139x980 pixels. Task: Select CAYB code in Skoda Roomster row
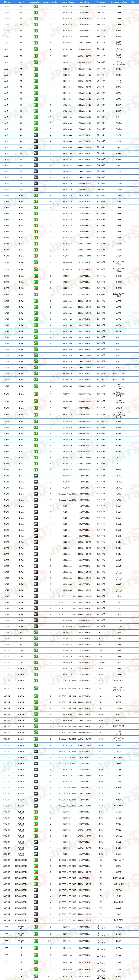(x=119, y=908)
